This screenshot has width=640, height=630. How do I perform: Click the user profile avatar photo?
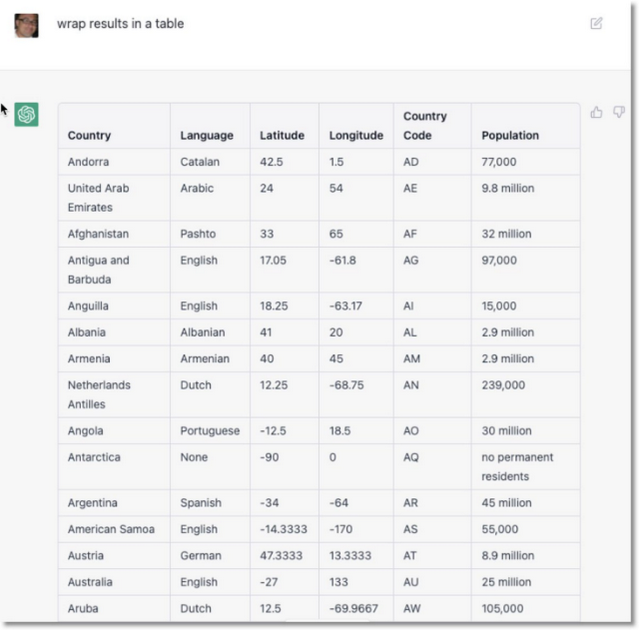(27, 25)
